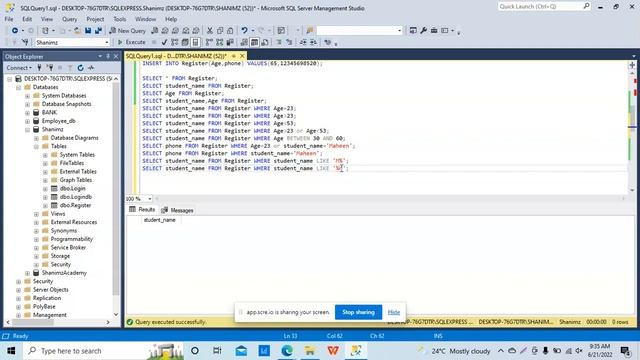Click the Save file icon in toolbar

click(88, 31)
